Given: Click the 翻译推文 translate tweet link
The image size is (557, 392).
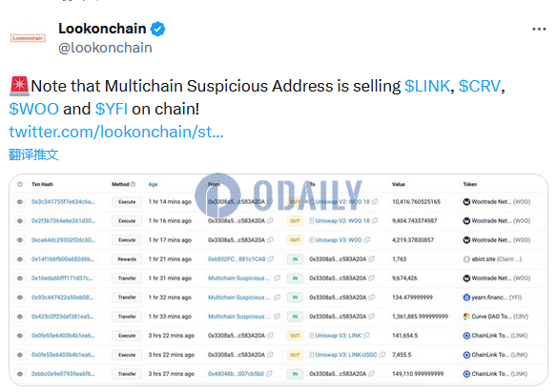Looking at the screenshot, I should (33, 155).
